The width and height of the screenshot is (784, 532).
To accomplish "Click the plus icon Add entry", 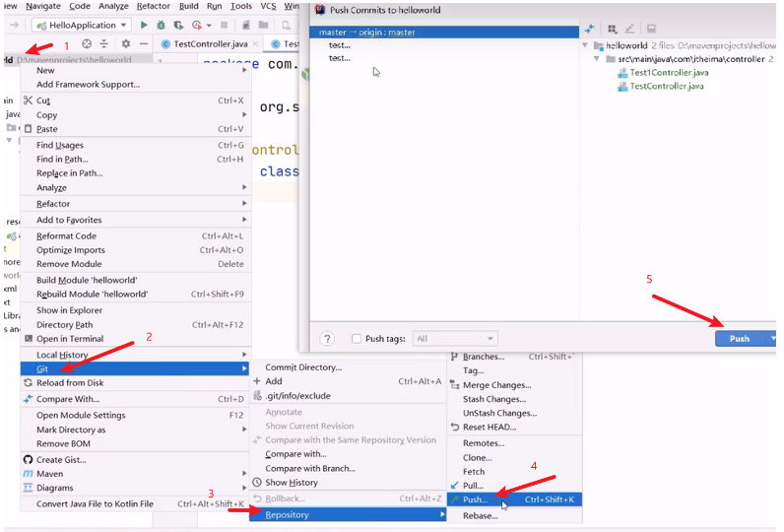I will pos(257,381).
